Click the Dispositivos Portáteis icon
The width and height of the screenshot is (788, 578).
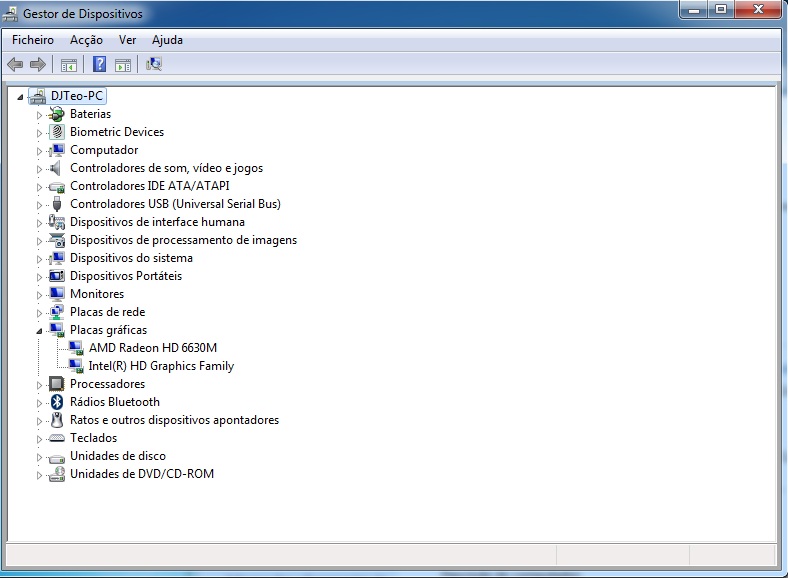pyautogui.click(x=57, y=275)
